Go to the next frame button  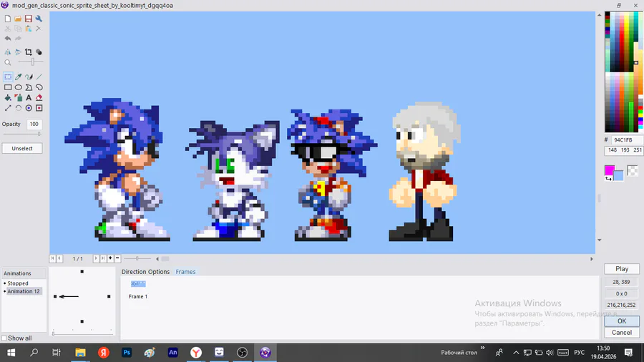96,258
